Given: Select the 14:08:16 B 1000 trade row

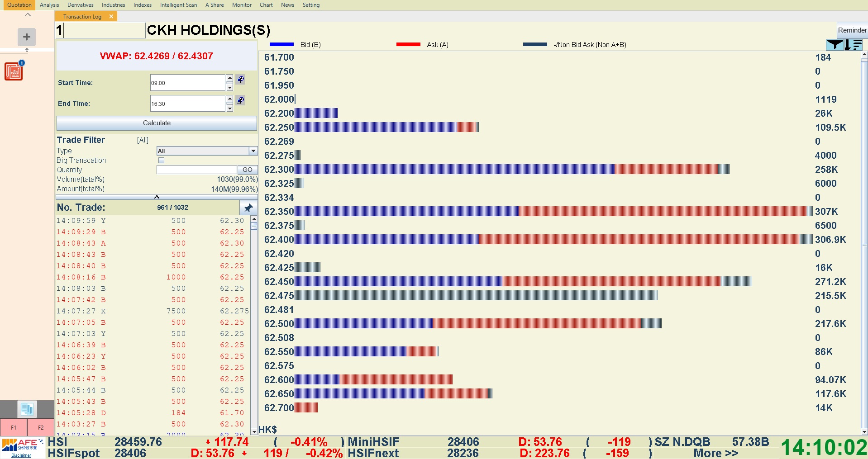Looking at the screenshot, I should click(153, 277).
